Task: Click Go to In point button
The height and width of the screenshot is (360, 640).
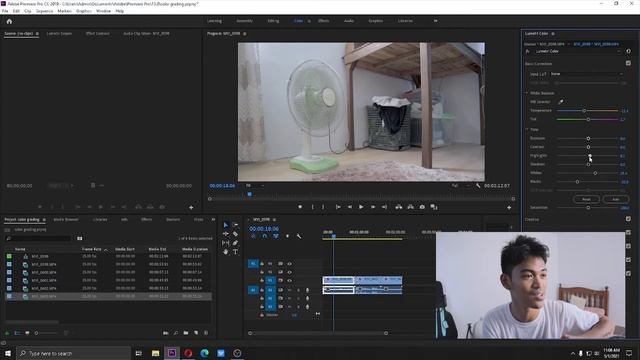Action: (x=338, y=207)
